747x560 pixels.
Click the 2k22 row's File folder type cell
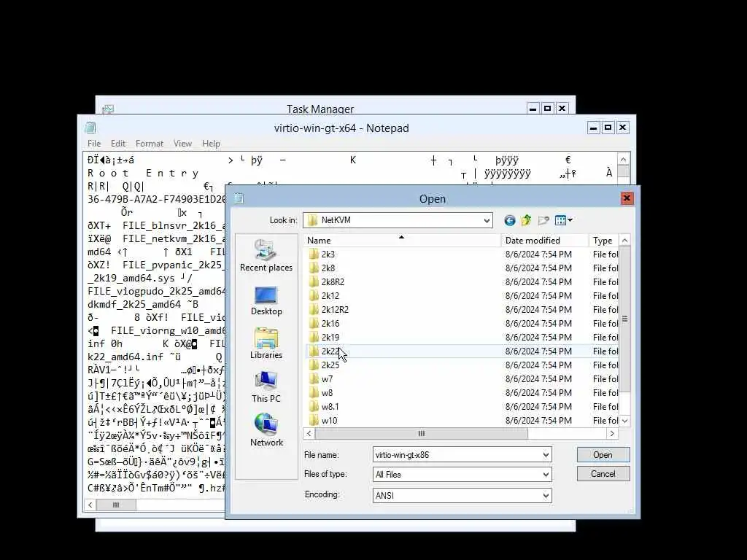(x=605, y=351)
